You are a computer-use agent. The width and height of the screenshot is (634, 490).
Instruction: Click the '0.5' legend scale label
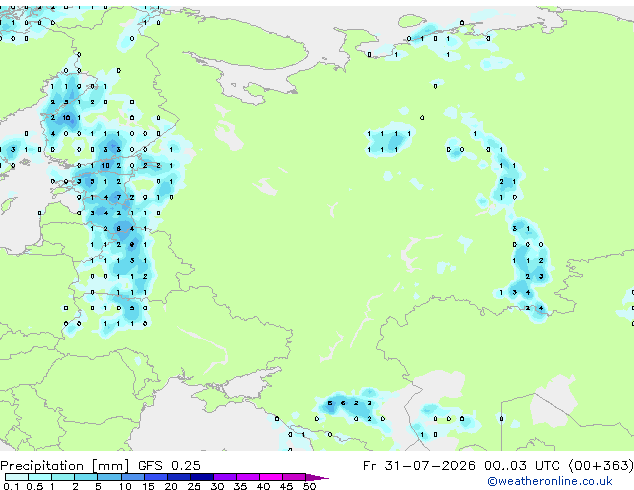[x=35, y=486]
